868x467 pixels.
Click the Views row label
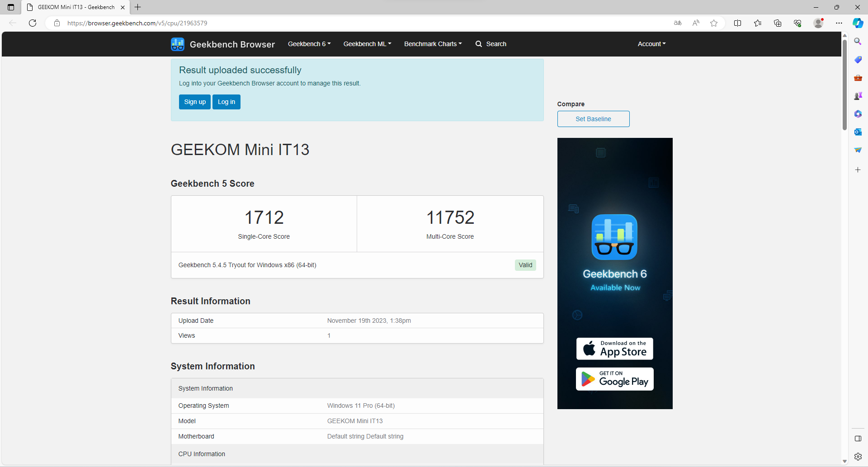coord(187,335)
